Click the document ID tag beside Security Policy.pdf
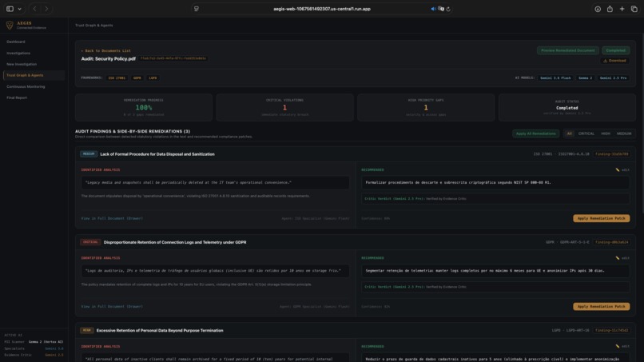This screenshot has height=362, width=644. (173, 58)
